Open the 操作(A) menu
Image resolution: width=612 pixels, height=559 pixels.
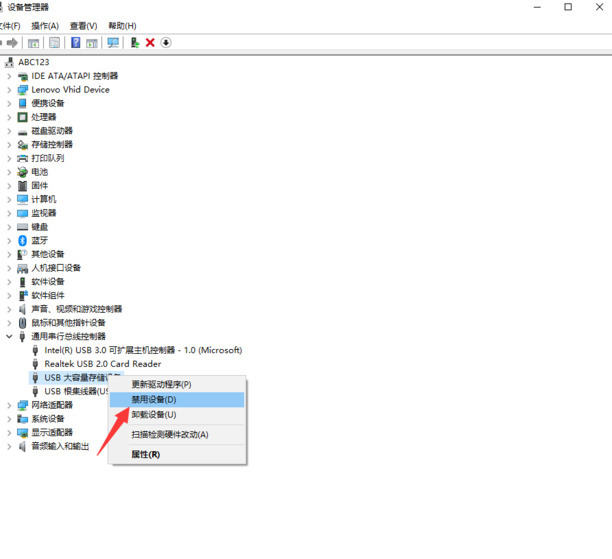coord(45,26)
